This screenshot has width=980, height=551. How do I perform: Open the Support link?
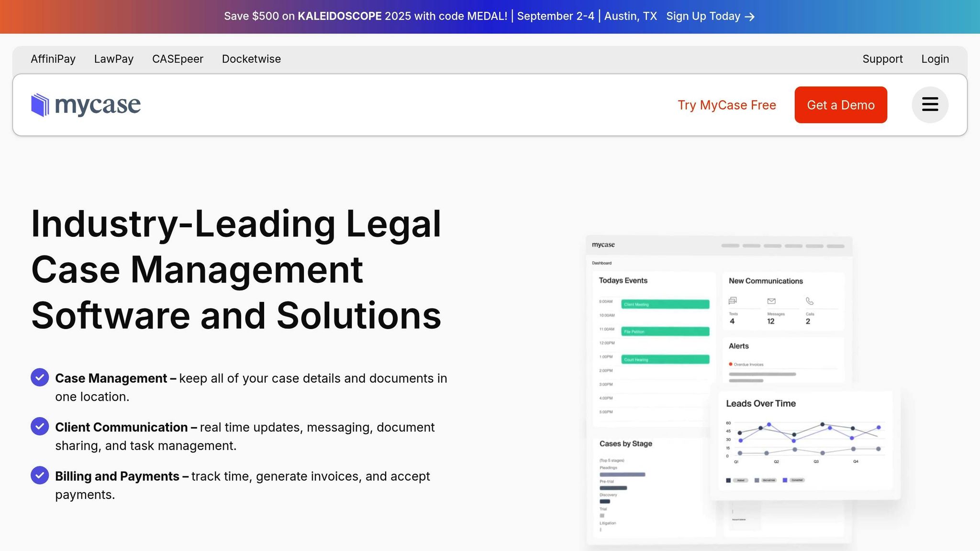882,59
